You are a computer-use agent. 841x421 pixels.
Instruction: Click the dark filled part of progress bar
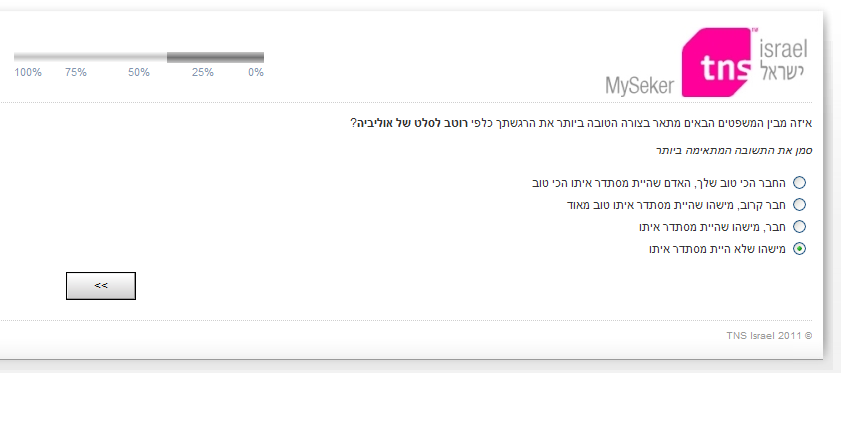[215, 57]
